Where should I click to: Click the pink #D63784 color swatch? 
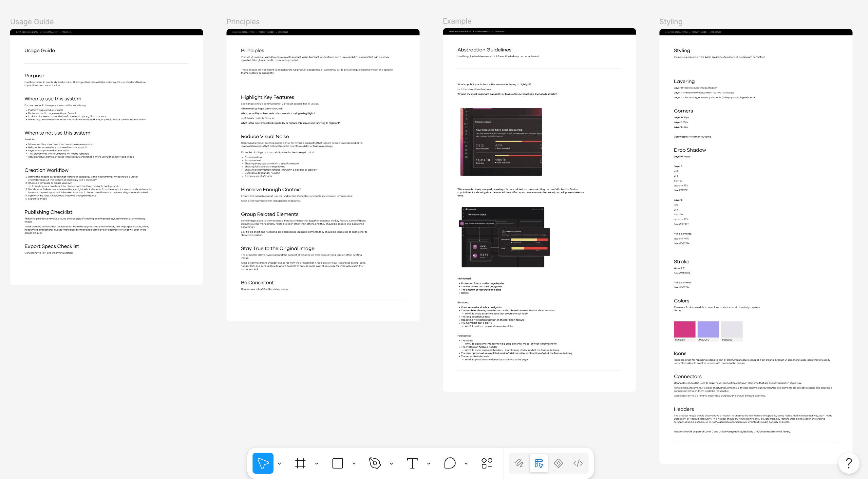tap(684, 329)
